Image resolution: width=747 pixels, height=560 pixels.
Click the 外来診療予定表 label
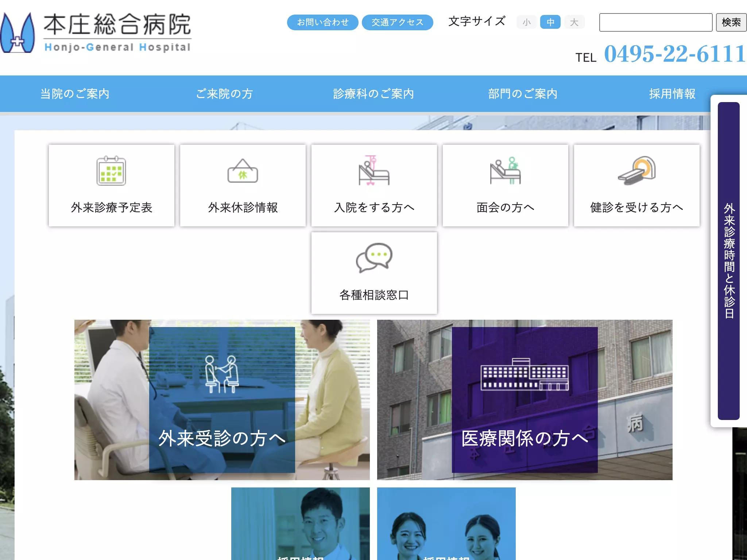[112, 207]
